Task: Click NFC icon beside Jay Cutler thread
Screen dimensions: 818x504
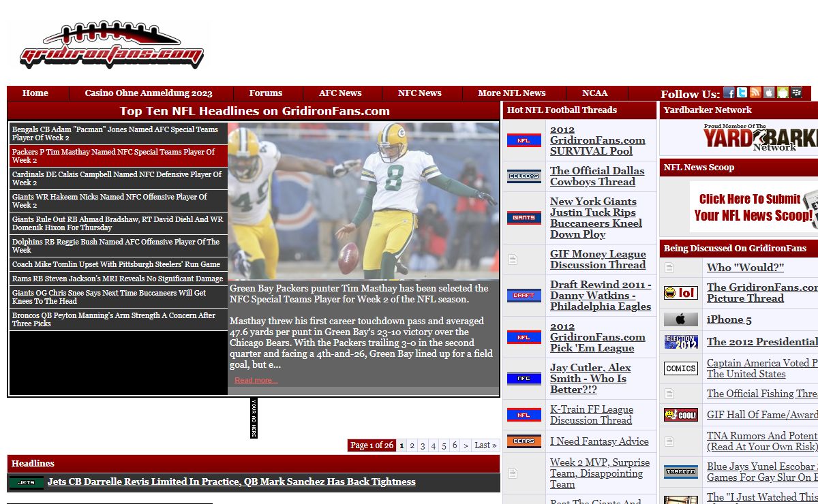Action: pos(524,379)
